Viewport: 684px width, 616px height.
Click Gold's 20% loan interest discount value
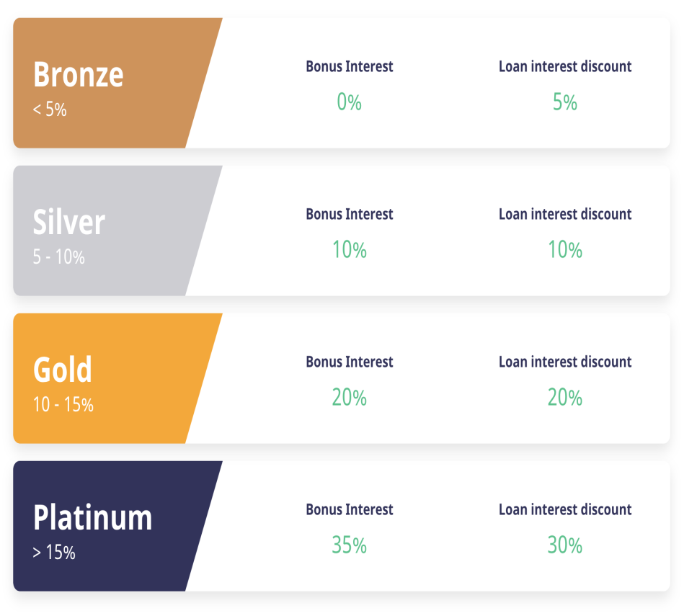(x=565, y=398)
